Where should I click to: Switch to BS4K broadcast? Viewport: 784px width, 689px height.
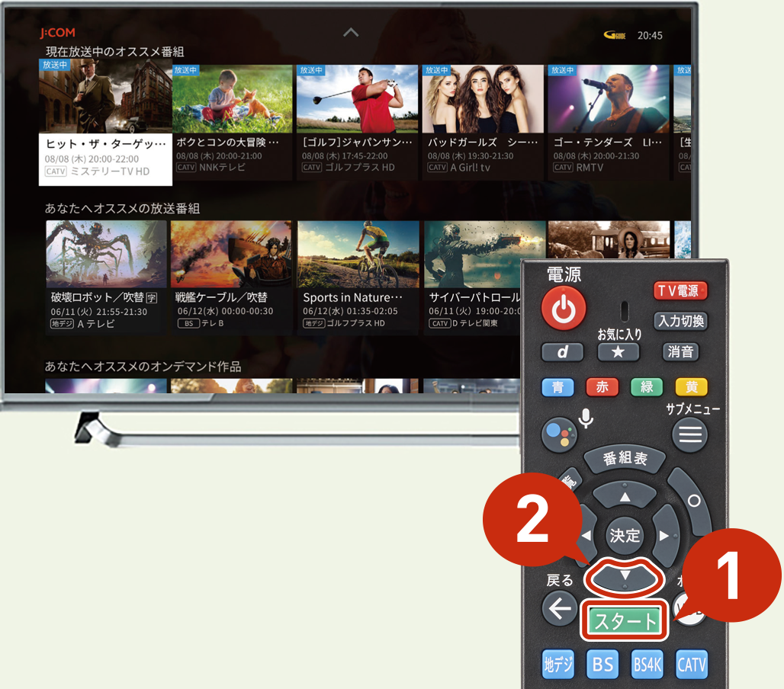point(647,665)
